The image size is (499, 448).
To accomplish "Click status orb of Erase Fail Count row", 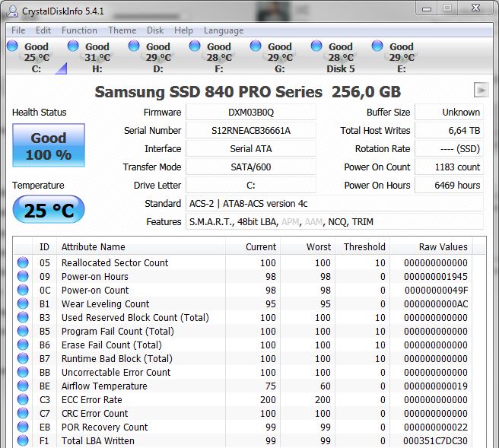I will pyautogui.click(x=23, y=345).
